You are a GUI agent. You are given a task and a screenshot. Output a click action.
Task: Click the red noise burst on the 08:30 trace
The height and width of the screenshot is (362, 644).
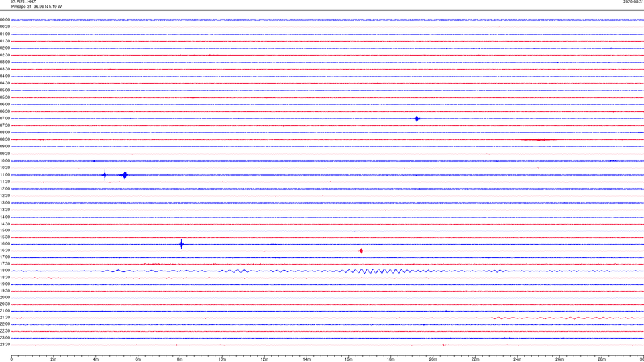[539, 140]
